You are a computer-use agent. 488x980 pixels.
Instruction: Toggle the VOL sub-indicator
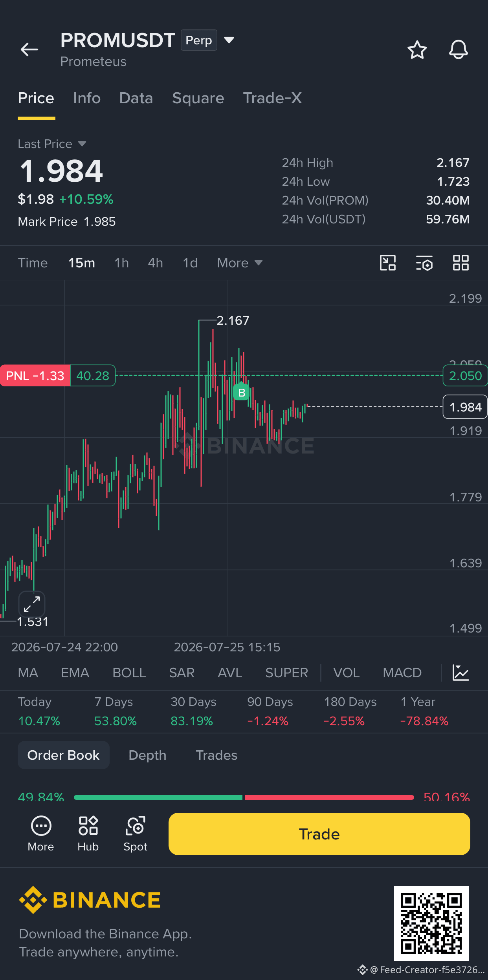click(346, 673)
